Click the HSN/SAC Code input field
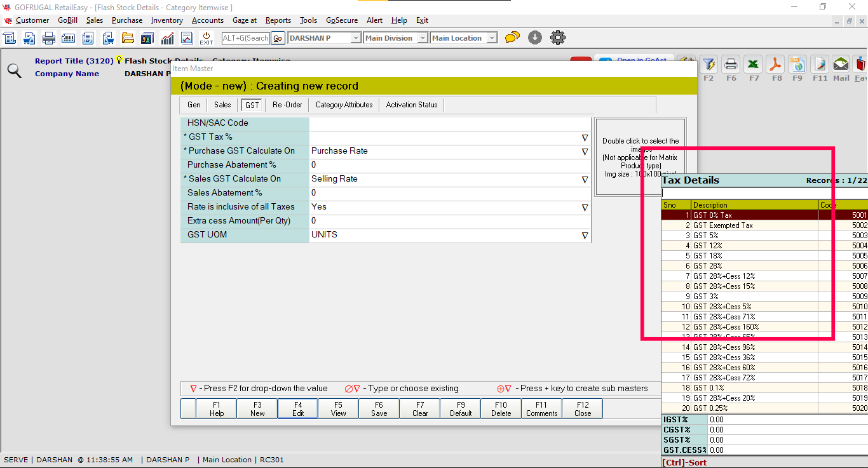The width and height of the screenshot is (868, 468). 449,123
